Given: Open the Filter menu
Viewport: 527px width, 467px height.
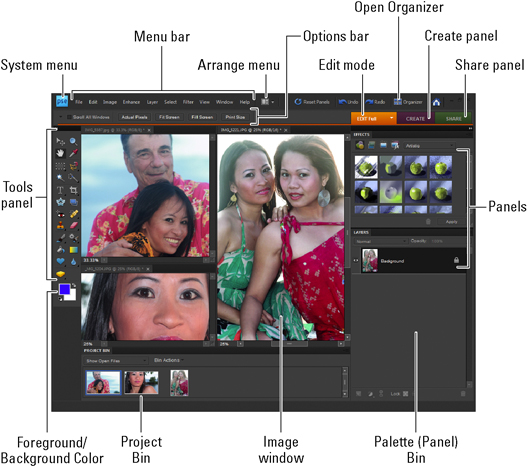Looking at the screenshot, I should click(x=188, y=102).
